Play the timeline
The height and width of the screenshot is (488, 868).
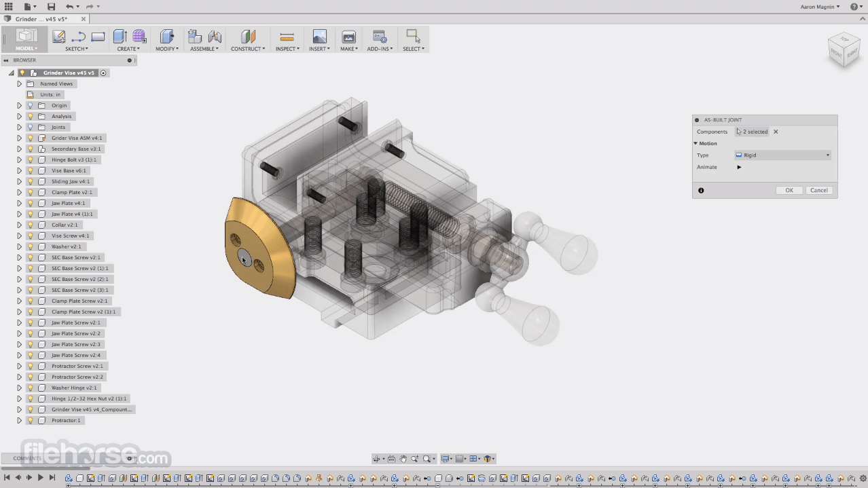[40, 478]
